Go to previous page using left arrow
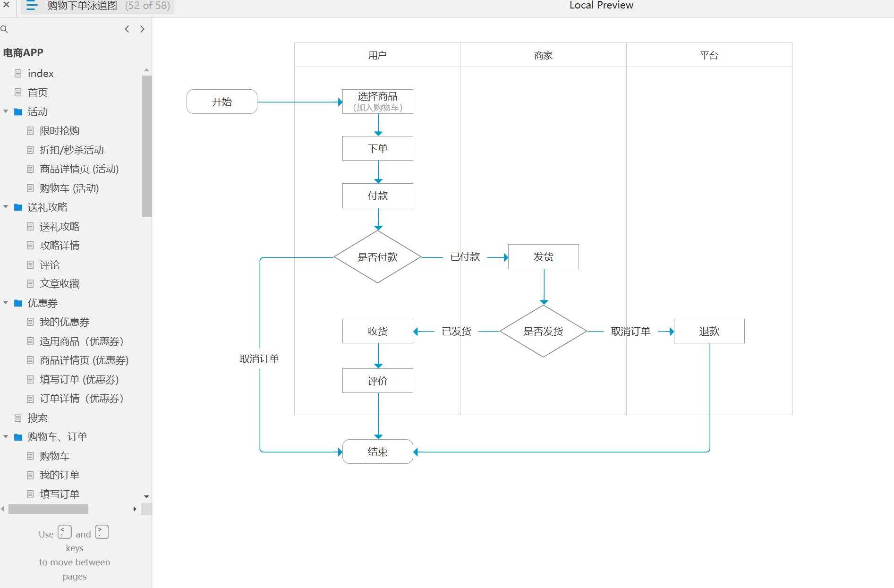The image size is (894, 588). 127,29
